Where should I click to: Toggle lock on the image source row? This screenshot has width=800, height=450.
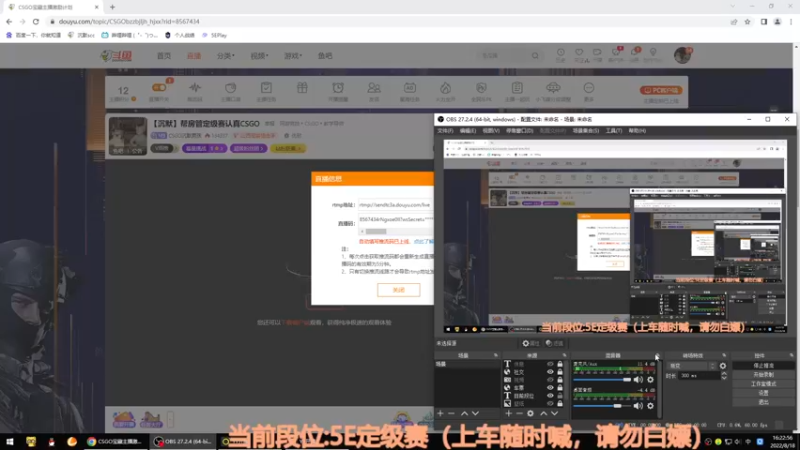point(560,404)
